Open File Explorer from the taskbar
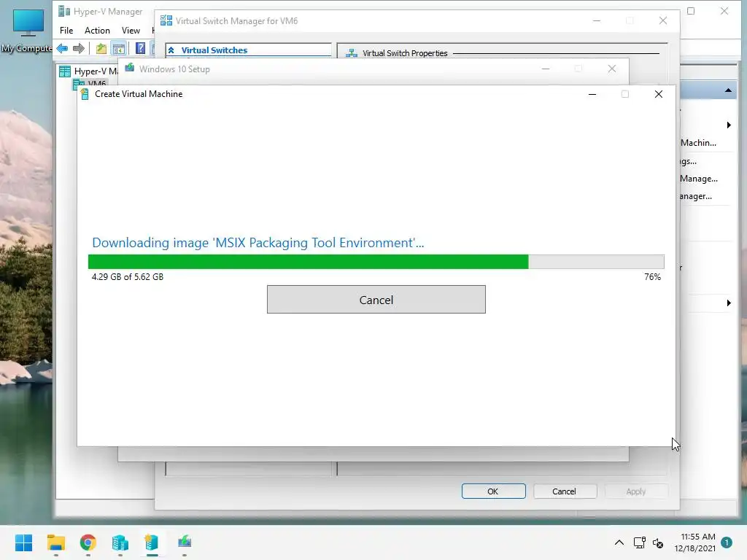The height and width of the screenshot is (560, 747). point(56,542)
